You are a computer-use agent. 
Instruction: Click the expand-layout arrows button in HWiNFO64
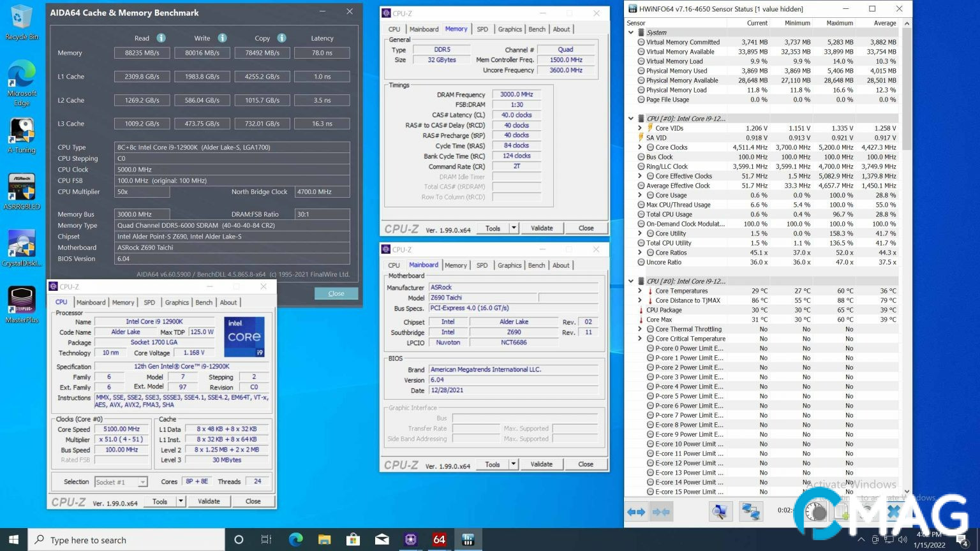[x=636, y=511]
